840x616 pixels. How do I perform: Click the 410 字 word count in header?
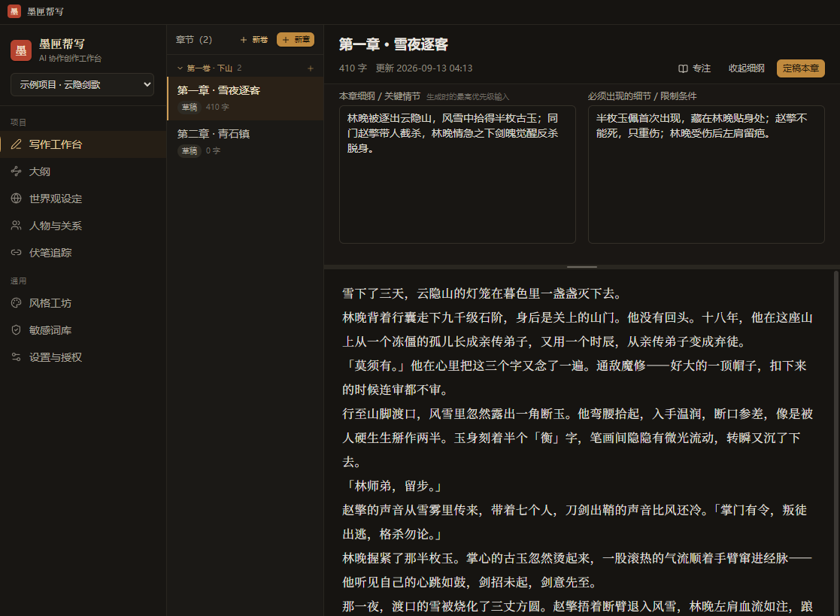[353, 68]
